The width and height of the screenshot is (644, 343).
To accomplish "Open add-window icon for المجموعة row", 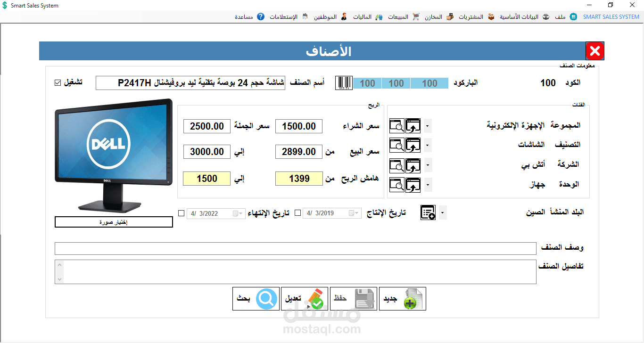I will pyautogui.click(x=413, y=126).
